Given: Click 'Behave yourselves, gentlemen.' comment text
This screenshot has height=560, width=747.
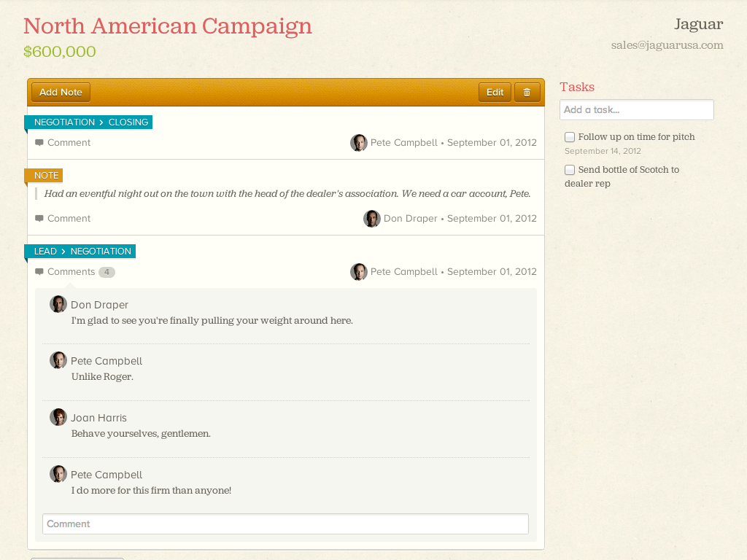Looking at the screenshot, I should 141,434.
